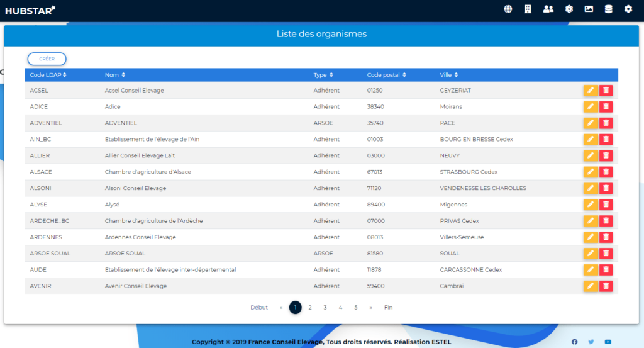
Task: Edit the ACSEL organisme with pencil icon
Action: [591, 91]
